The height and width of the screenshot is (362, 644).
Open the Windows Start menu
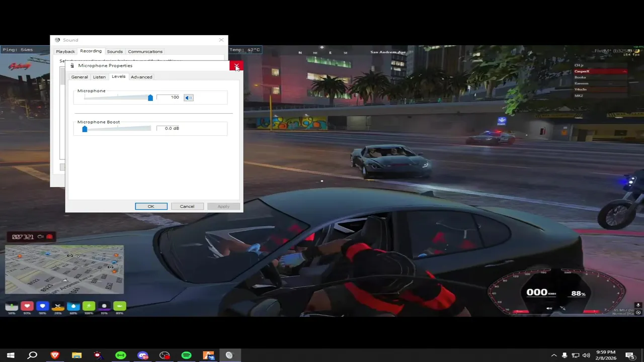point(11,355)
